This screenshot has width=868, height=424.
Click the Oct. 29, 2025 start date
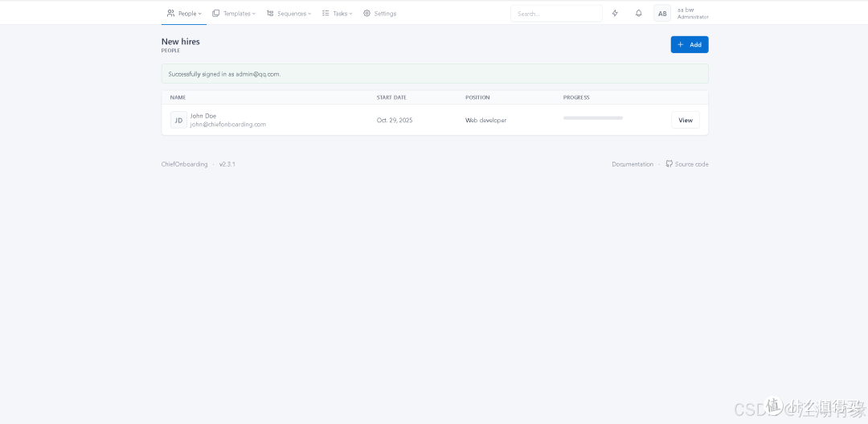tap(395, 120)
